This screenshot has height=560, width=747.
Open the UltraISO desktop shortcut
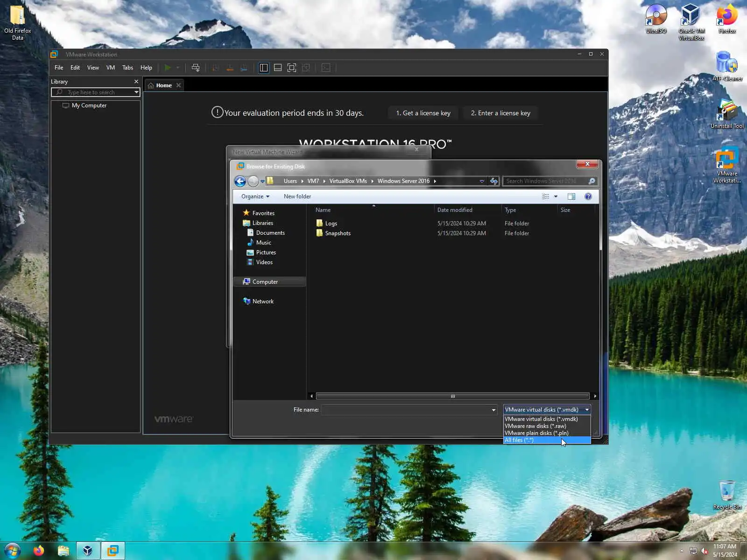pyautogui.click(x=656, y=19)
